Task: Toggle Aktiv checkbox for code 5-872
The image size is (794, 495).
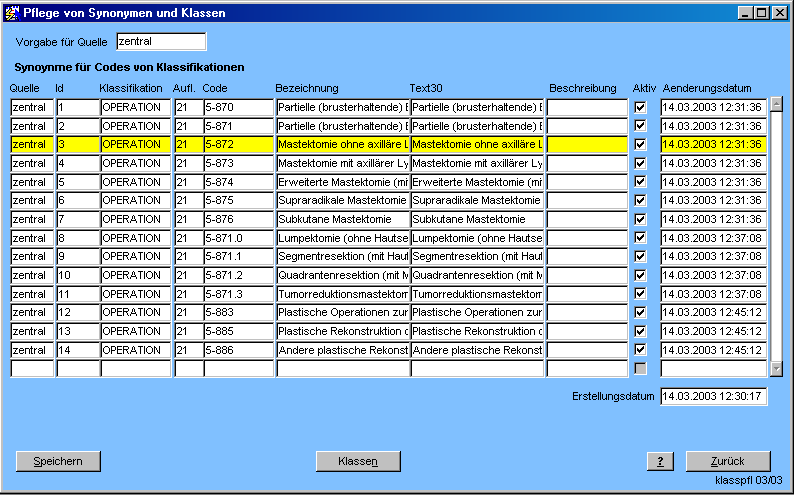Action: click(640, 145)
